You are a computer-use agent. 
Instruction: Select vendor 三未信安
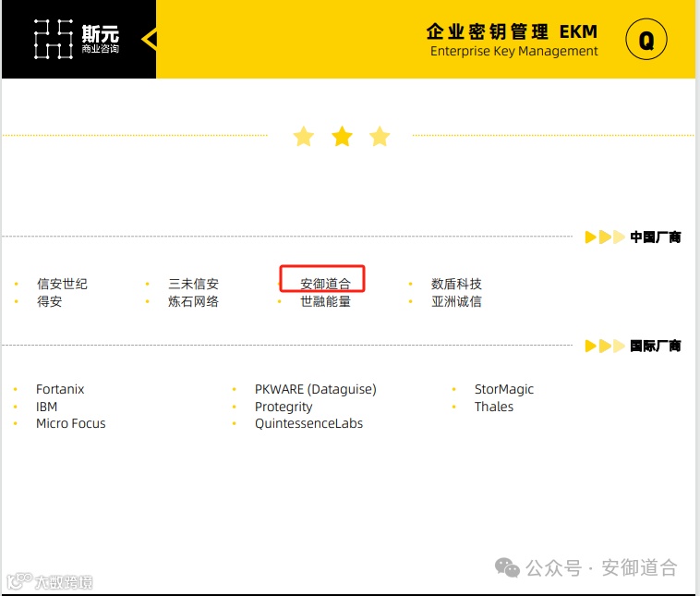(193, 284)
